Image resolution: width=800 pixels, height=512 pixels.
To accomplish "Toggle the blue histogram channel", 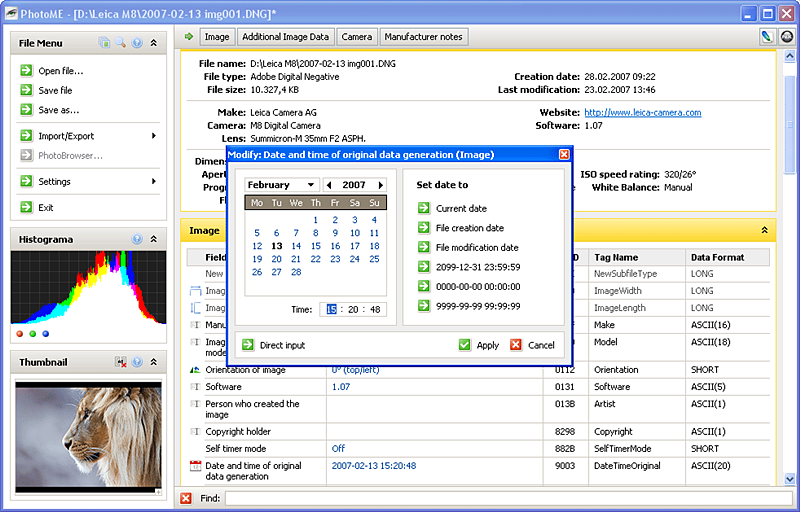I will click(x=45, y=334).
